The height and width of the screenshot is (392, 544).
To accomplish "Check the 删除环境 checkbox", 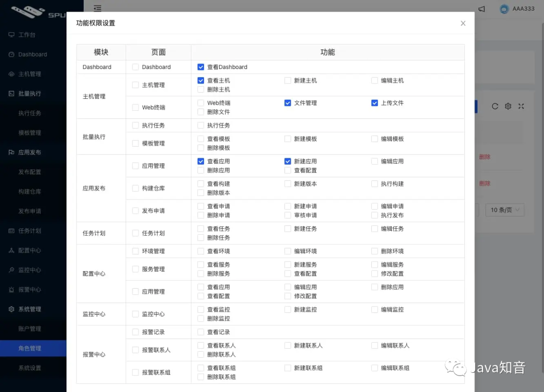I will pos(374,251).
